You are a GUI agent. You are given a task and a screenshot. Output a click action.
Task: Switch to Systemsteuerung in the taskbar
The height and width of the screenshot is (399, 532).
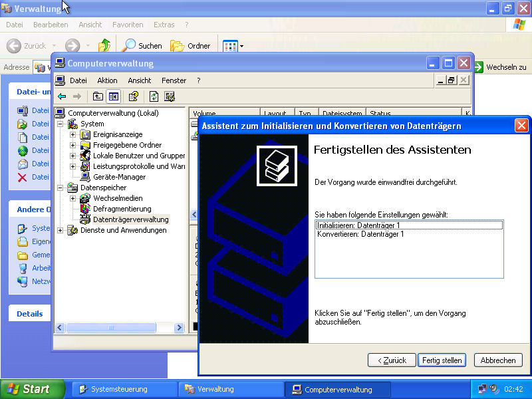pos(124,389)
